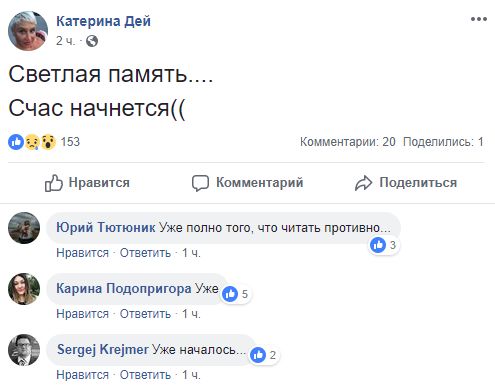Click Нравится under Sergej Krejmer's comment
495x385 pixels.
[x=83, y=375]
